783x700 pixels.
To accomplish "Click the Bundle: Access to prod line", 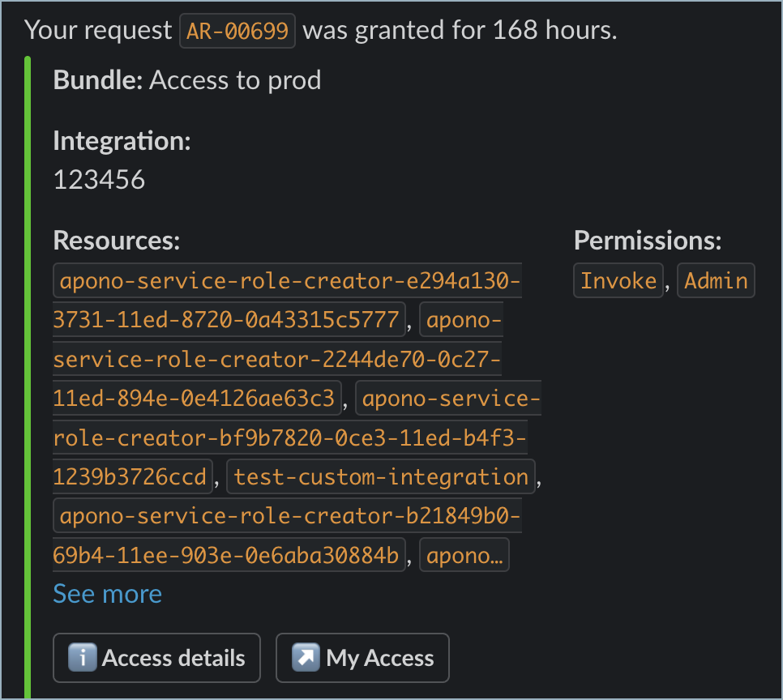I will (187, 80).
